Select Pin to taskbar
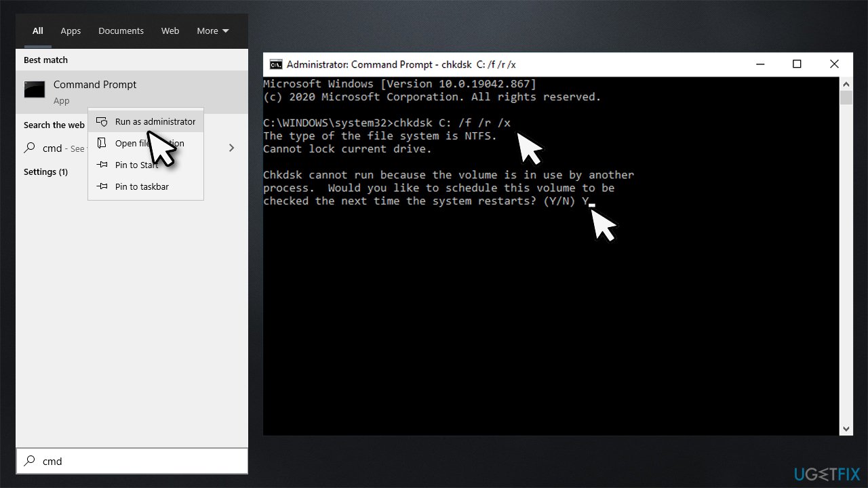The image size is (868, 488). click(142, 186)
